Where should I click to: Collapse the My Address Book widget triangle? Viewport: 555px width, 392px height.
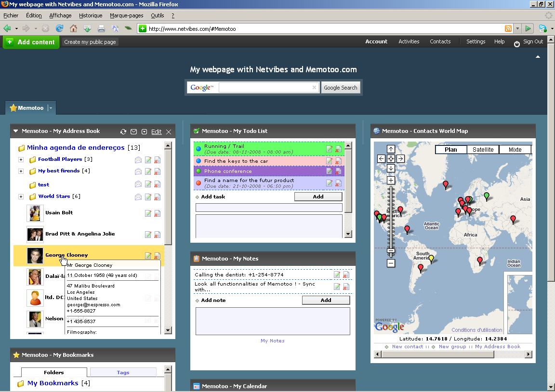[x=15, y=131]
